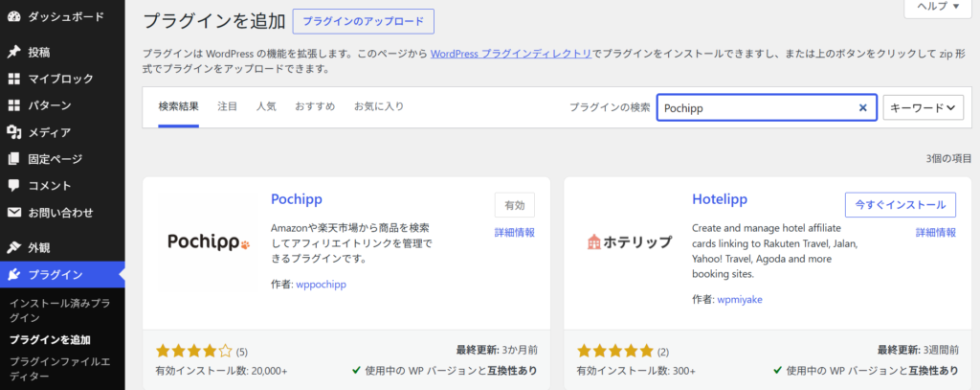This screenshot has height=390, width=980.
Task: Clear the plugin search with X icon
Action: pyautogui.click(x=863, y=107)
